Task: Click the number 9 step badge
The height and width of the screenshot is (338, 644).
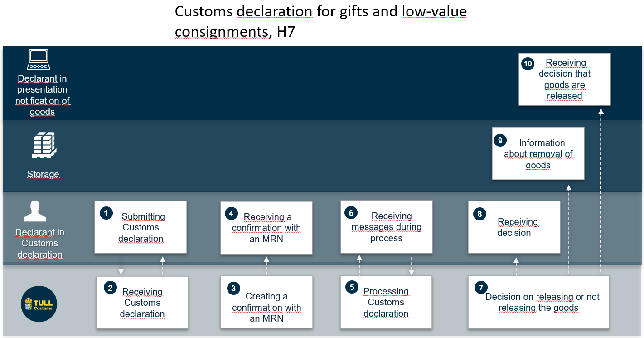Action: (x=500, y=140)
